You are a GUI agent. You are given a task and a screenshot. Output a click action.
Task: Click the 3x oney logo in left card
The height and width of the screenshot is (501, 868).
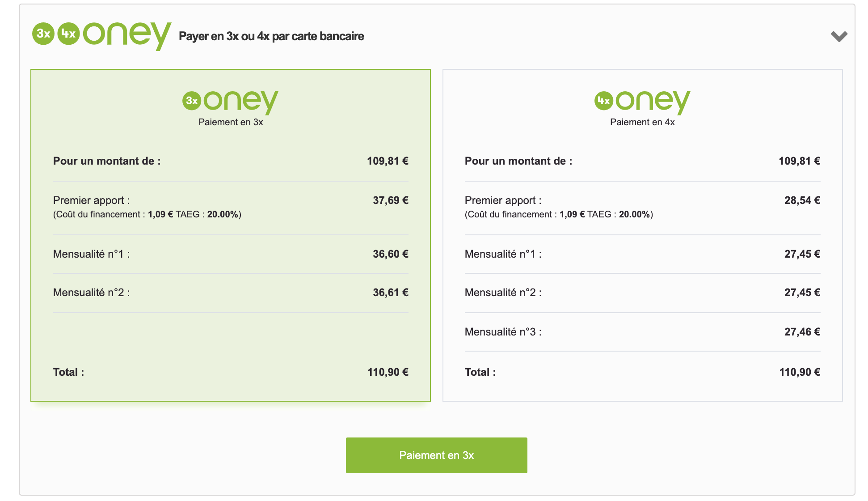[230, 102]
